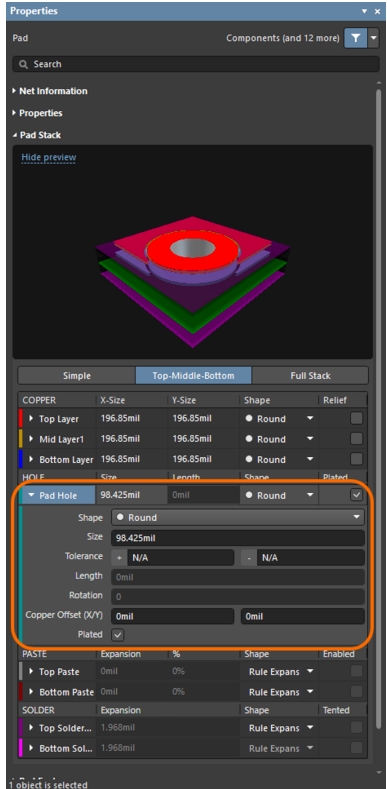Click the minus tolerance icon

click(x=249, y=558)
